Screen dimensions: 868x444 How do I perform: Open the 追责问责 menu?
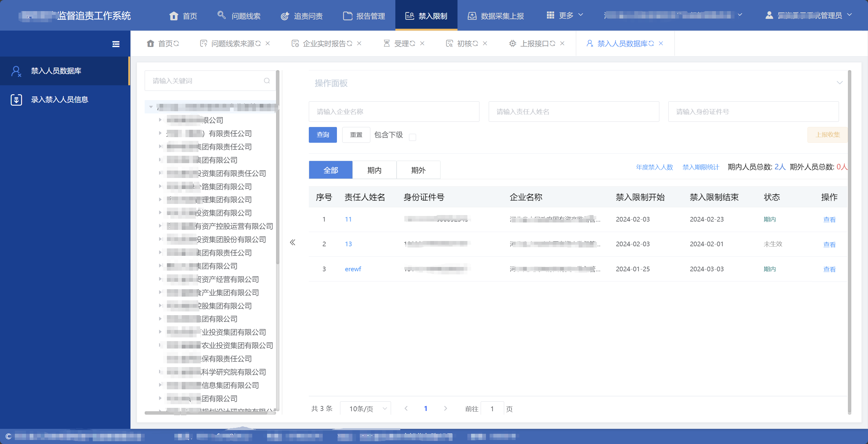click(x=302, y=16)
